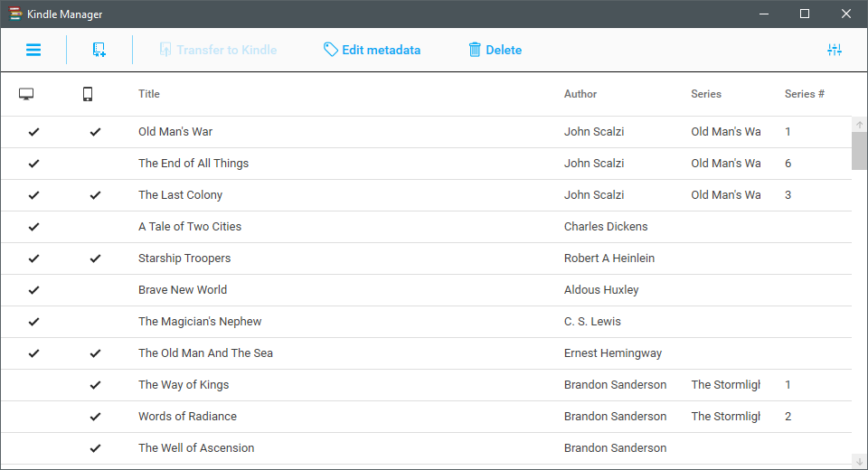
Task: Click Kindle checkmark for Words of Radiance
Action: [x=95, y=417]
